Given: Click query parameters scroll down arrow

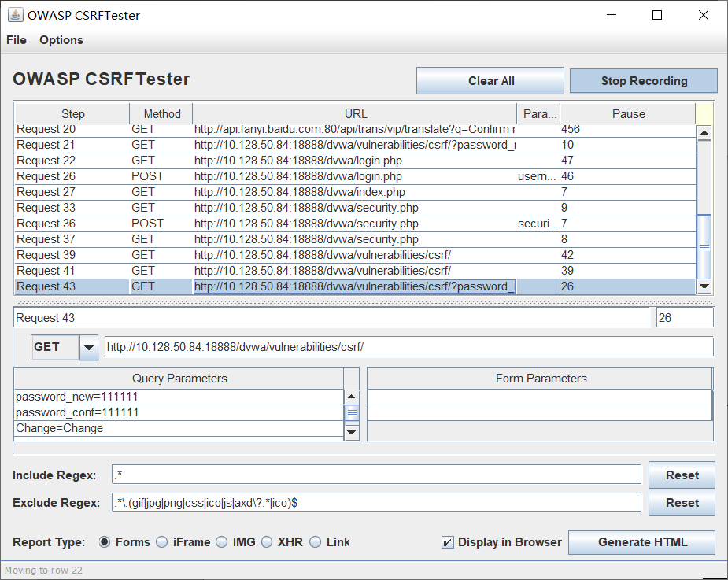Looking at the screenshot, I should 352,431.
